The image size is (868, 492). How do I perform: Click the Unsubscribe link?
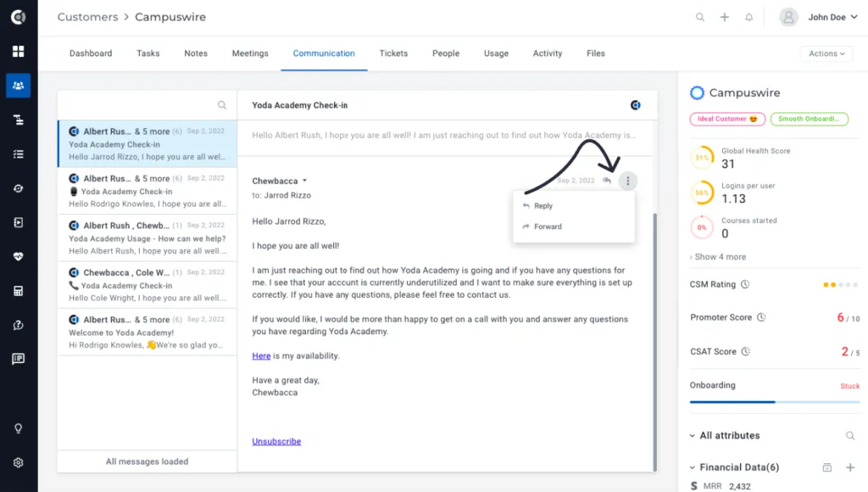(x=277, y=441)
